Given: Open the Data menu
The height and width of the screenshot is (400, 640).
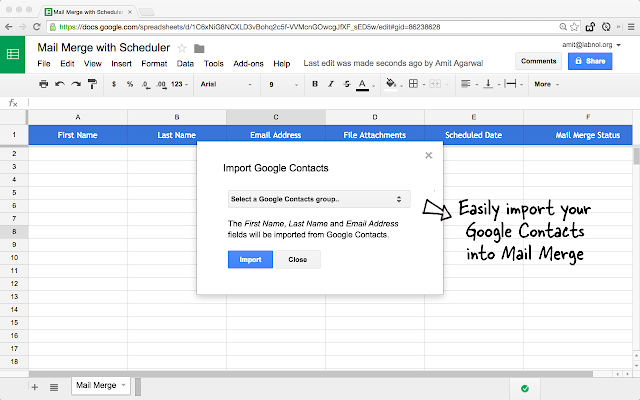Looking at the screenshot, I should click(x=185, y=64).
